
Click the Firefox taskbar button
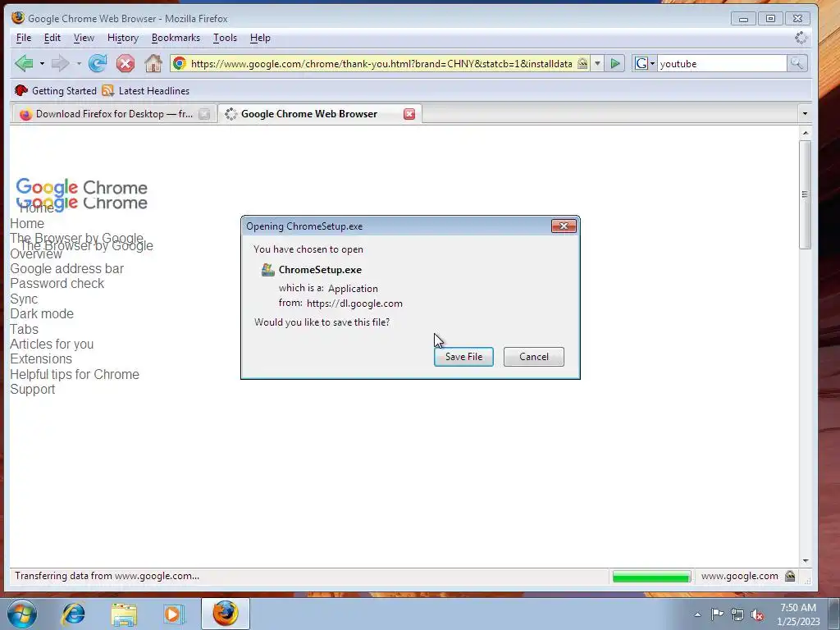click(x=225, y=614)
